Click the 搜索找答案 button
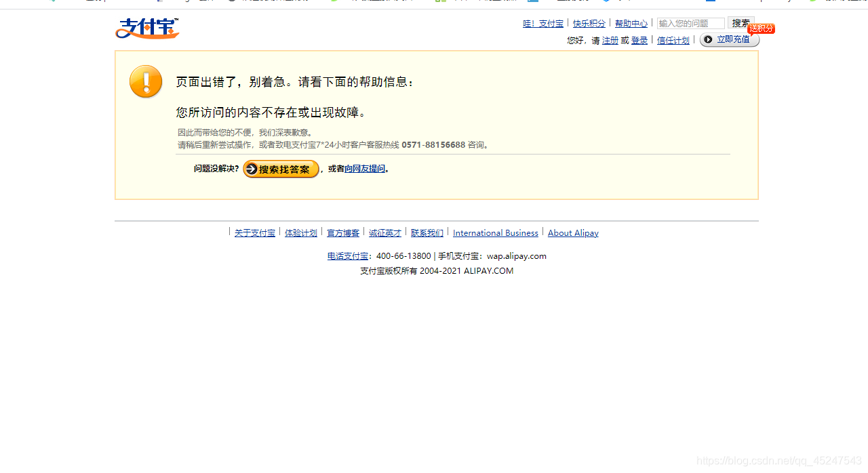This screenshot has height=473, width=868. click(x=281, y=169)
